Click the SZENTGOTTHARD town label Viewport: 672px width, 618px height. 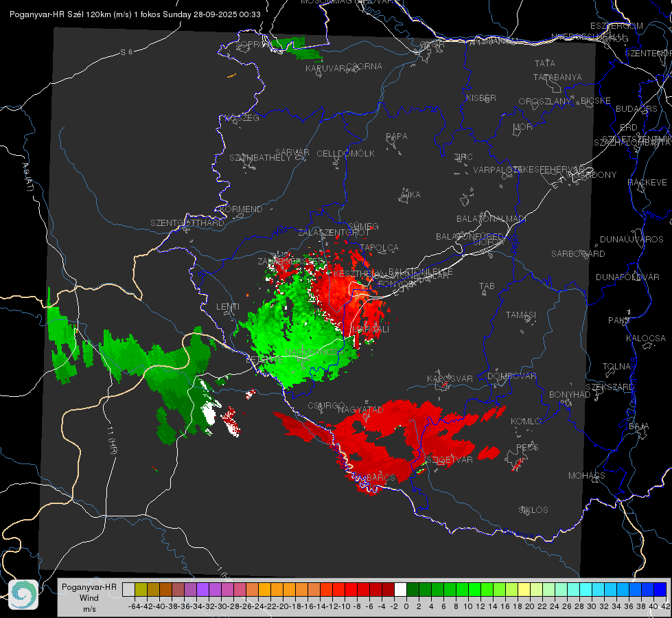187,223
